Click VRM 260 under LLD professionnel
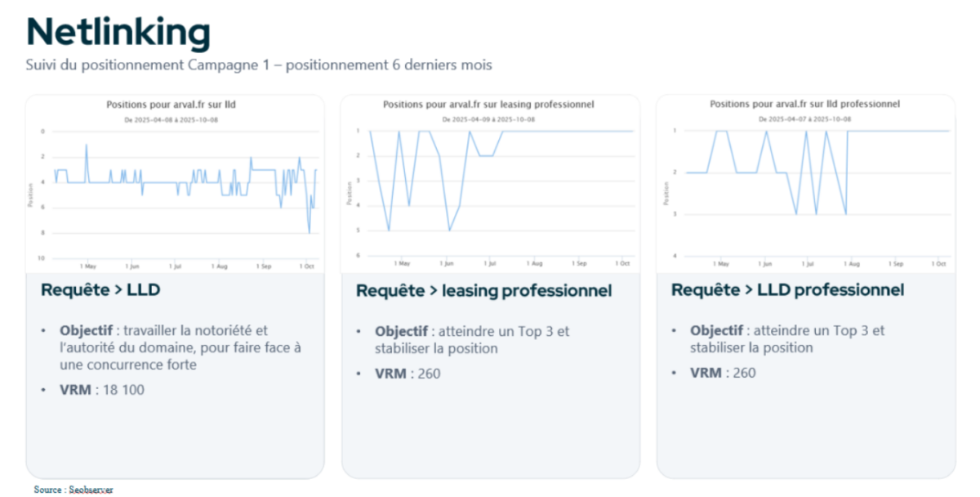The height and width of the screenshot is (497, 980). tap(724, 374)
